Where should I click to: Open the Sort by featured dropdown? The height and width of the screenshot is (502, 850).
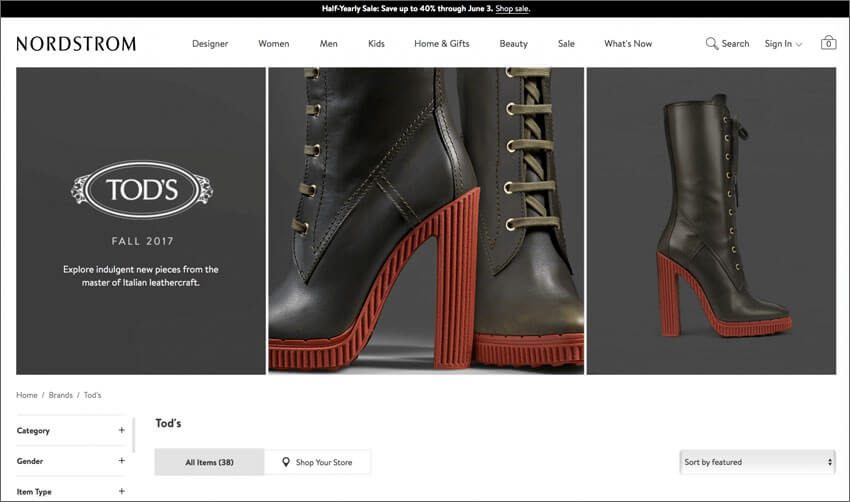click(757, 462)
